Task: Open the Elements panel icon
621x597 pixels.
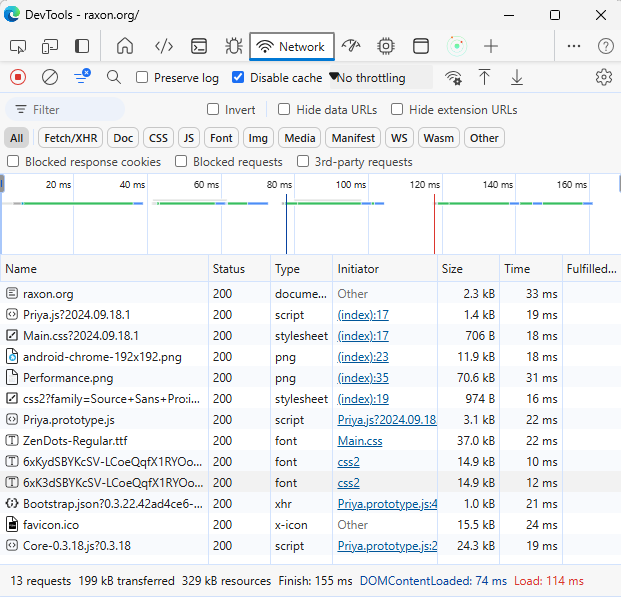Action: pyautogui.click(x=164, y=46)
